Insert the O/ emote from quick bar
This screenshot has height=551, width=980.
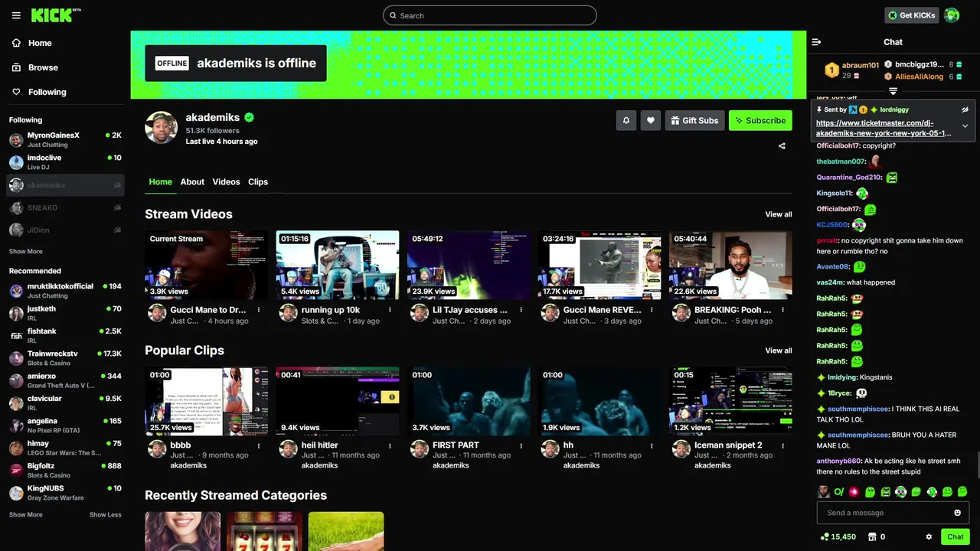(838, 491)
